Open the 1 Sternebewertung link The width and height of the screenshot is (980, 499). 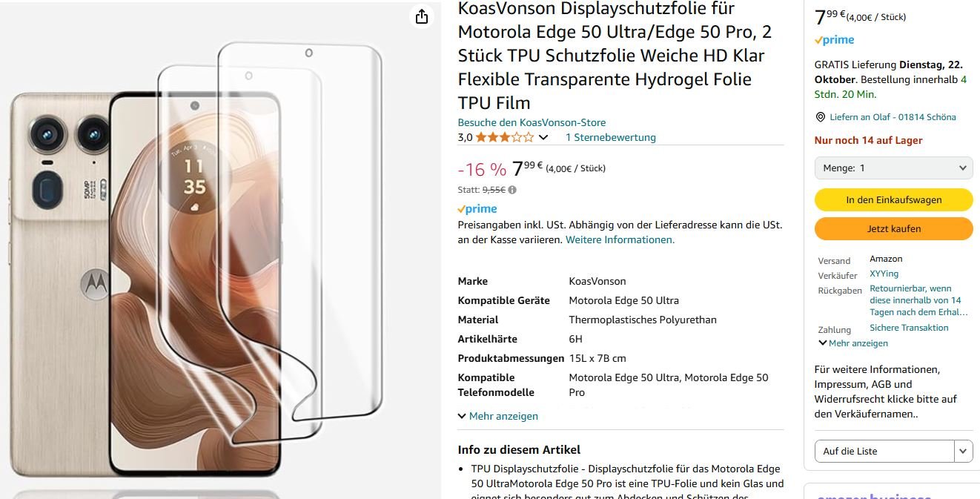click(610, 137)
